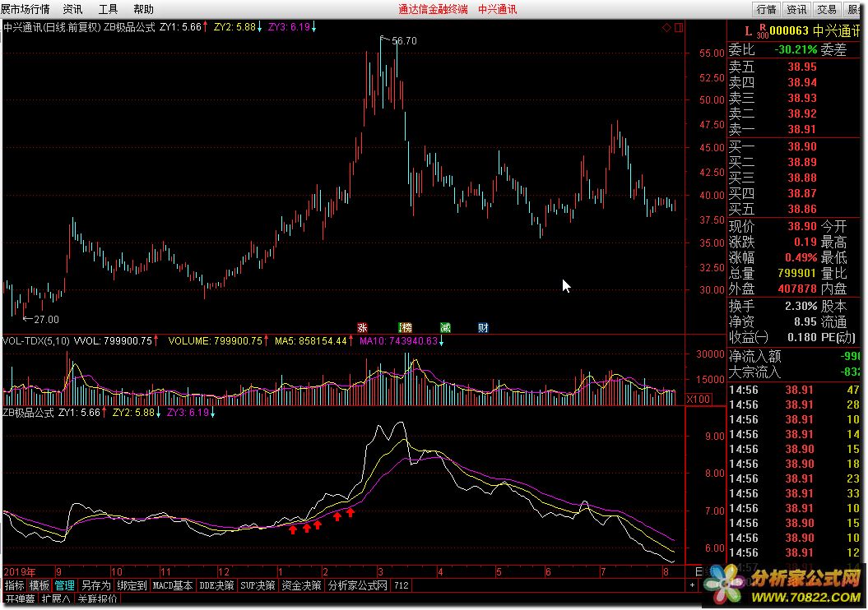The height and width of the screenshot is (610, 868).
Task: Click the 9.00 level on the indicator axis
Action: click(715, 437)
